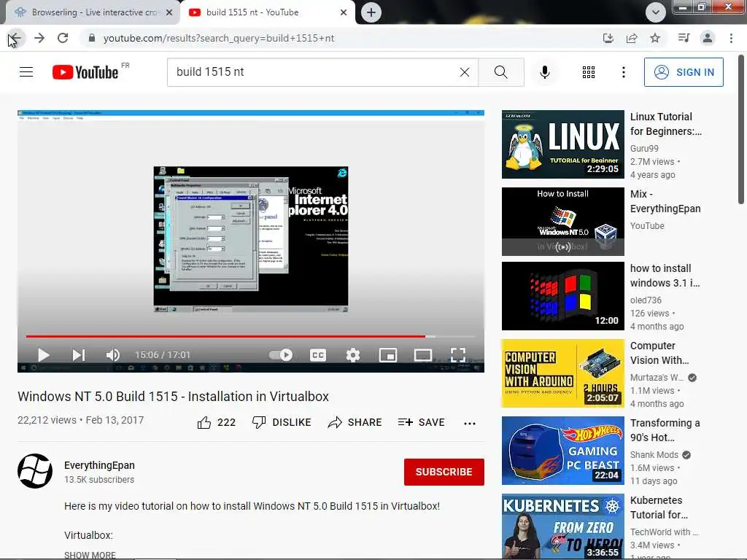Switch to theater mode
The image size is (747, 560).
pos(423,355)
